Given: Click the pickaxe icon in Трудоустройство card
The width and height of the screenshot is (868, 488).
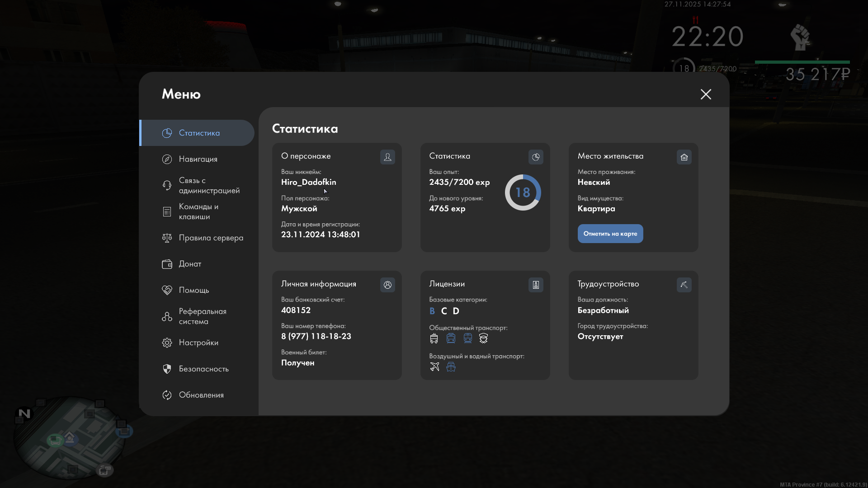Looking at the screenshot, I should [x=684, y=285].
